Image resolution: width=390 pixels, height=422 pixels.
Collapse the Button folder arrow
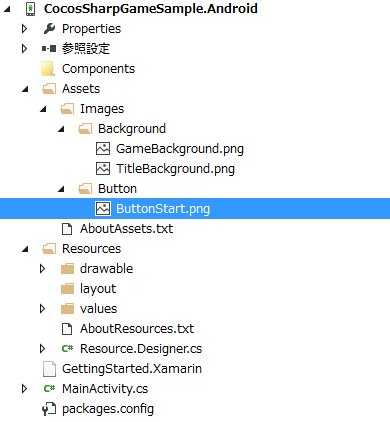coord(61,189)
